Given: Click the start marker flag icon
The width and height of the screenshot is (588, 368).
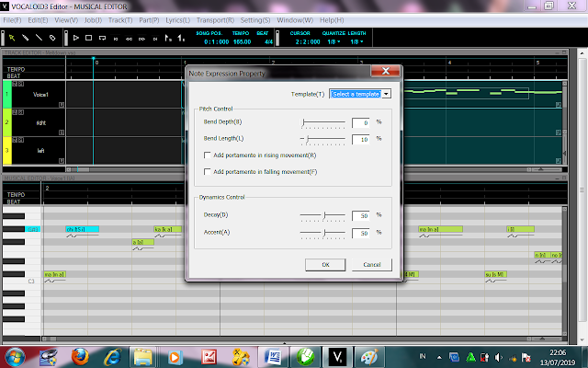Looking at the screenshot, I should [x=168, y=38].
